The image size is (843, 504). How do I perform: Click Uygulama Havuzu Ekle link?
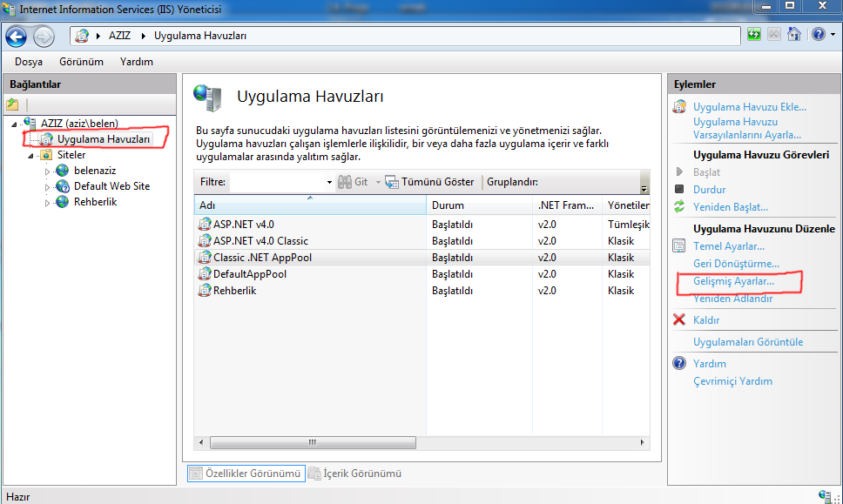tap(749, 107)
